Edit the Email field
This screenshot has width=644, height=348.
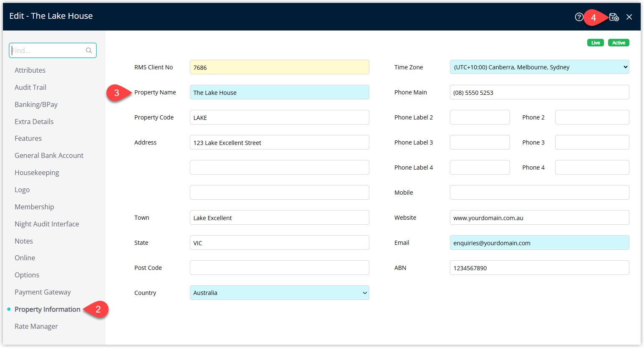[x=539, y=242]
